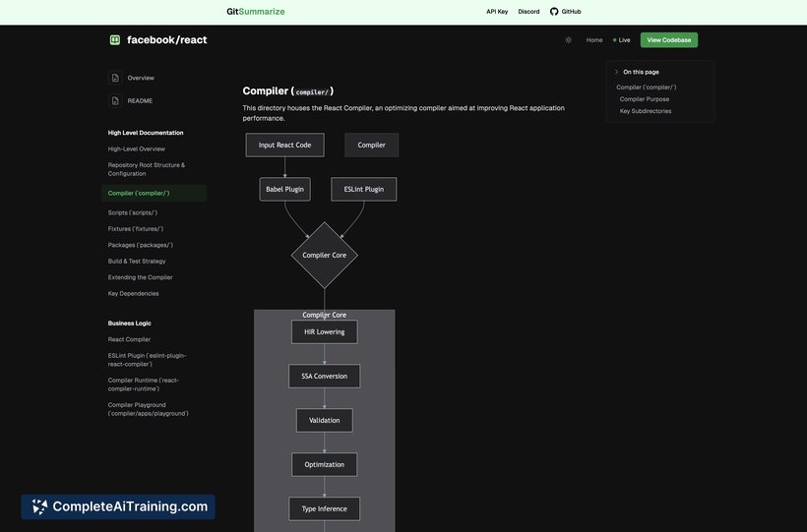This screenshot has height=532, width=807.
Task: Open Scripts ('scripts/') sidebar item
Action: point(133,212)
